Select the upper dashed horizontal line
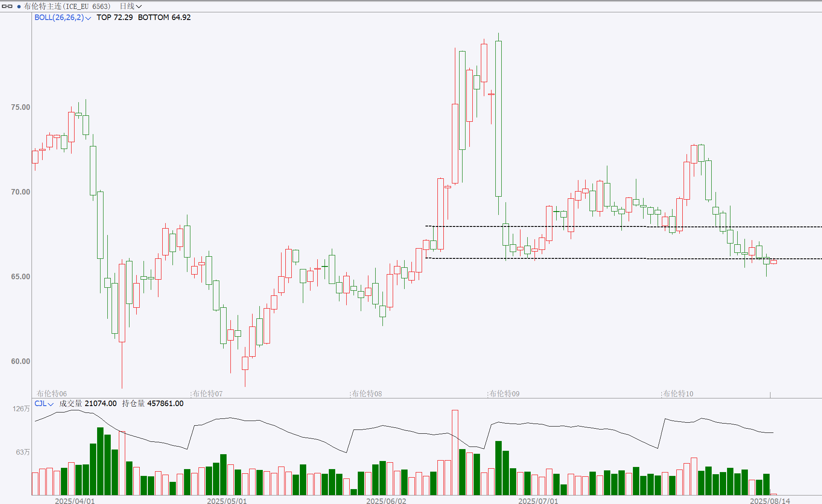This screenshot has height=504, width=822. [624, 226]
